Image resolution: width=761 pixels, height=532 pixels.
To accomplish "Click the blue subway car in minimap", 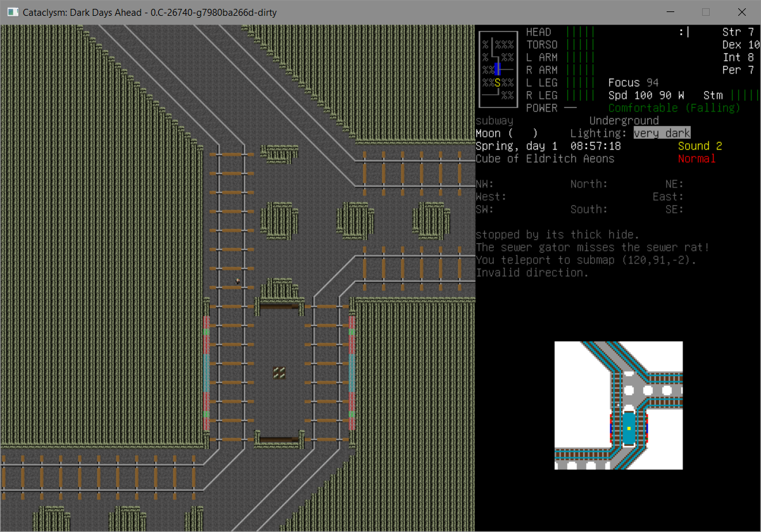I will [629, 428].
